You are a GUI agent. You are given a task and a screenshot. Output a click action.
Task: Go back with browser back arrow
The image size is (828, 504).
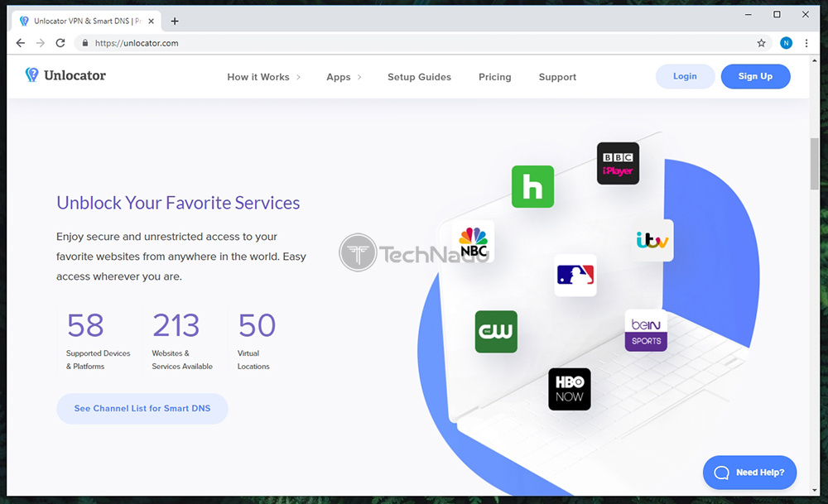(x=20, y=43)
